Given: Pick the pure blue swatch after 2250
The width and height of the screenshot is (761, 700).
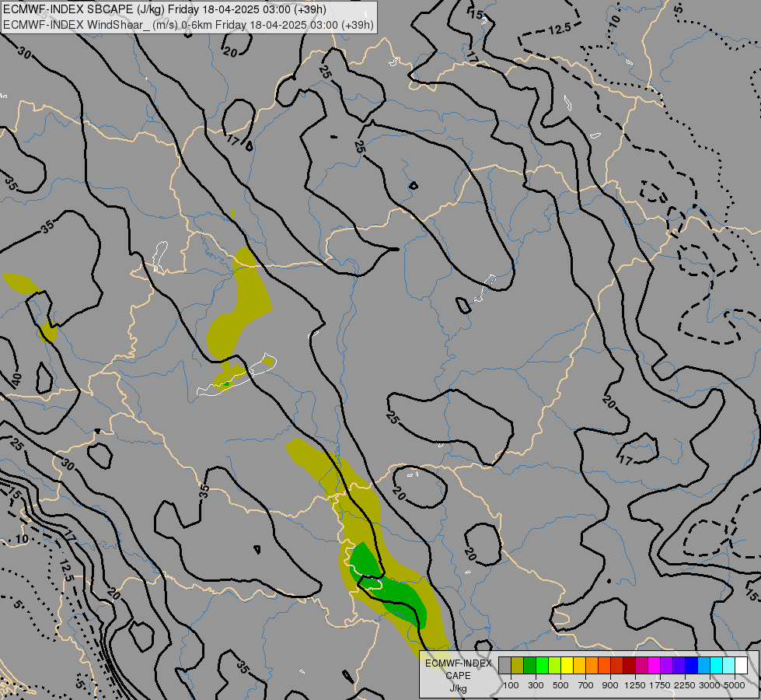Looking at the screenshot, I should tap(691, 666).
